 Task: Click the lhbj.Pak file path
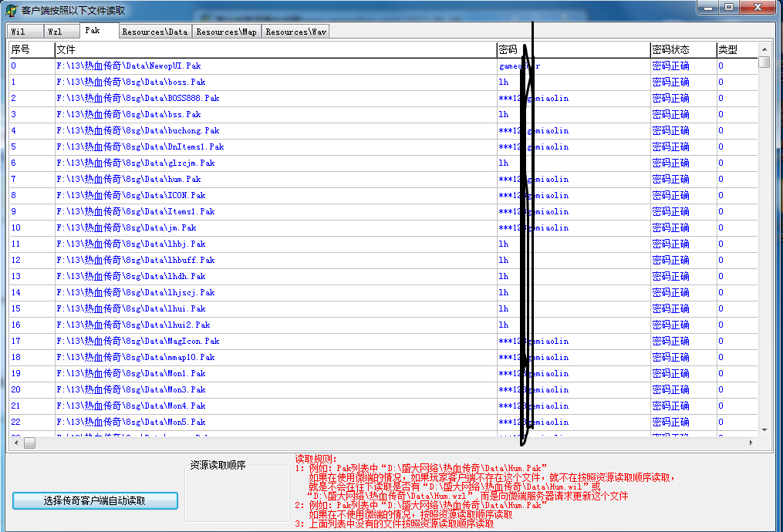131,244
